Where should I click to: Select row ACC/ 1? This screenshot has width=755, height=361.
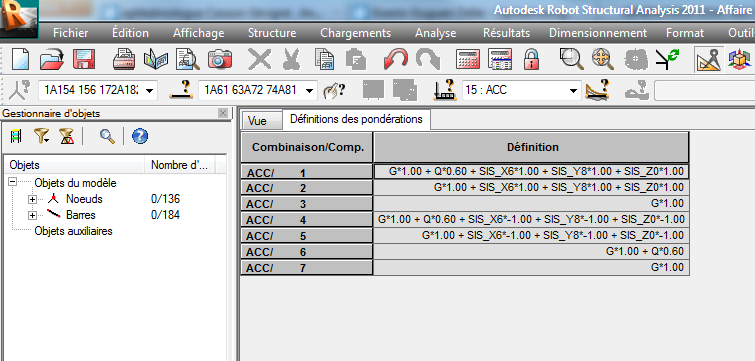[x=307, y=172]
